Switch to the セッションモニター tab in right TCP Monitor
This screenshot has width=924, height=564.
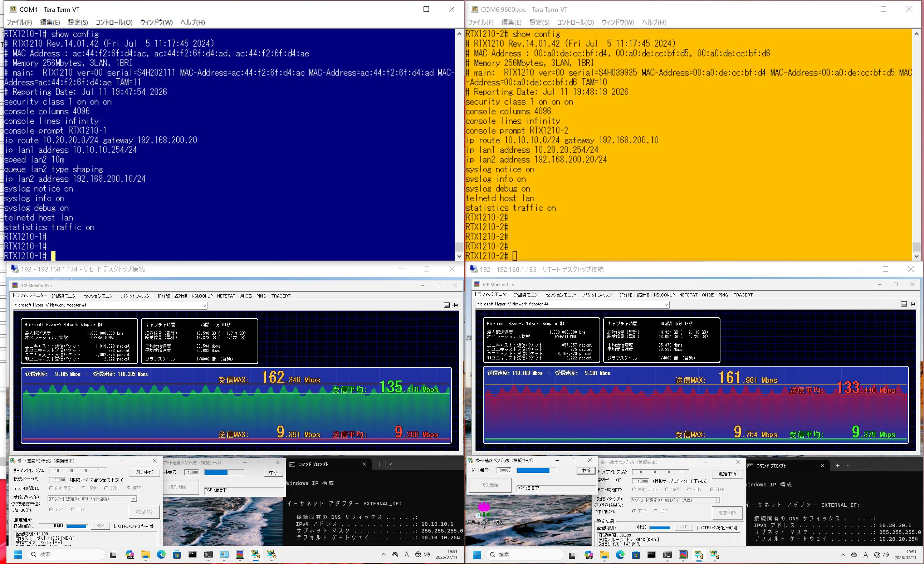(562, 295)
